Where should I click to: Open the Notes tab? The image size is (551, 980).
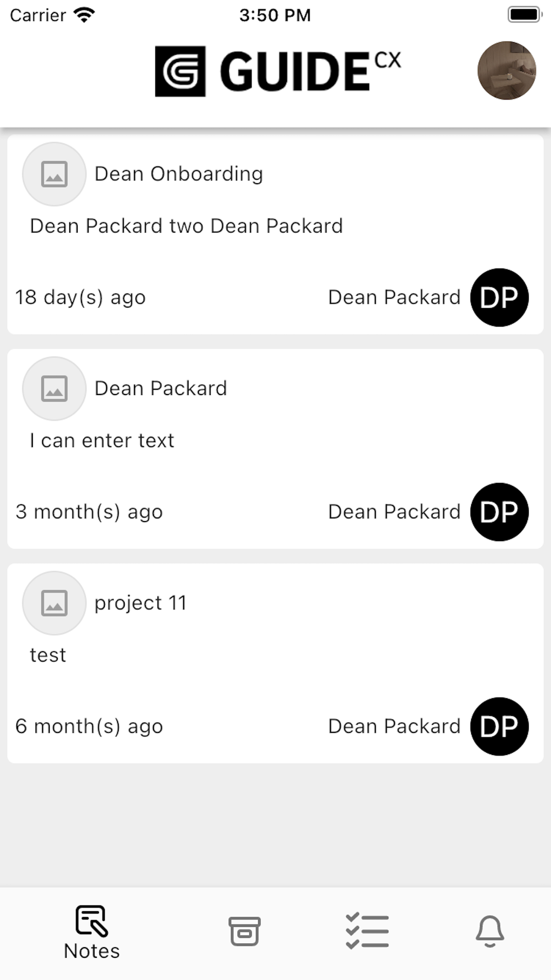point(92,932)
